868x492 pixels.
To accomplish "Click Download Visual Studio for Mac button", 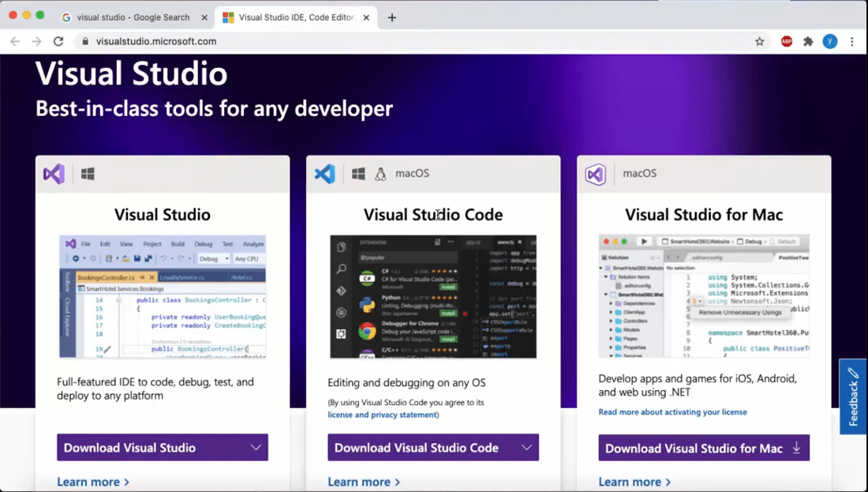I will point(704,448).
